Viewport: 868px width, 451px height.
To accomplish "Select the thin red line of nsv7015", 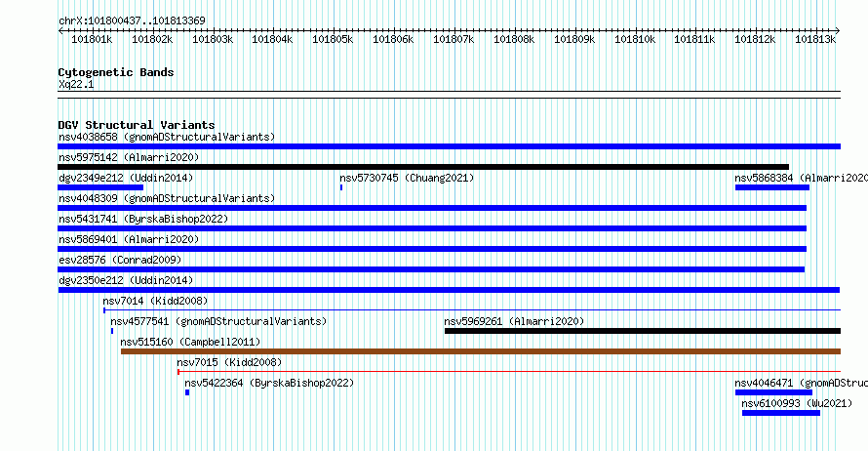I will tap(509, 372).
